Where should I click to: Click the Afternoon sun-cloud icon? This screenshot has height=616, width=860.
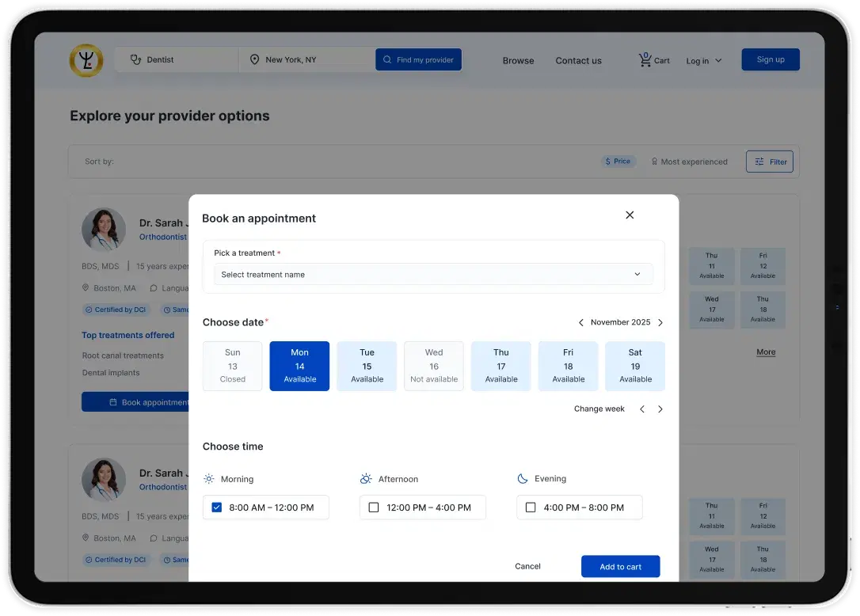(x=366, y=478)
